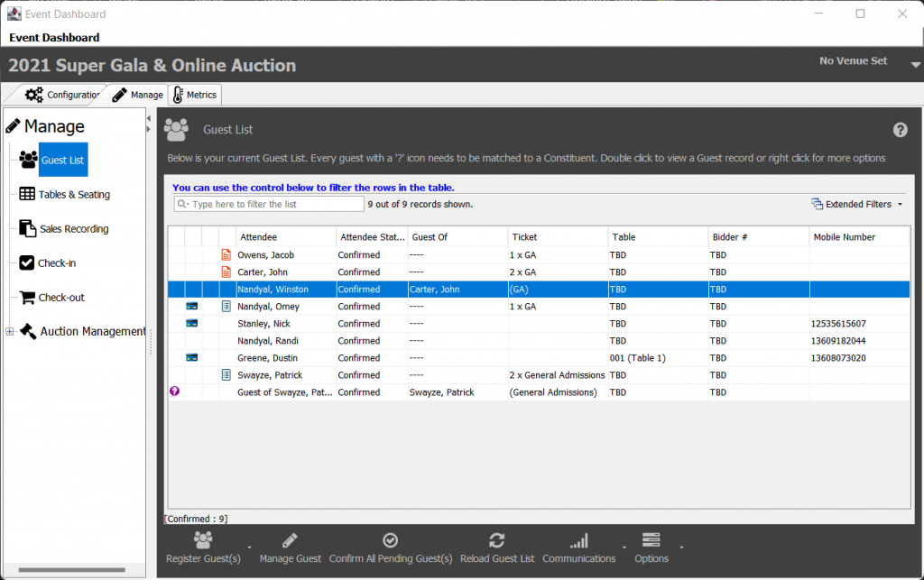The height and width of the screenshot is (580, 924).
Task: Select Tables & Seating in the Manage tree
Action: 74,194
